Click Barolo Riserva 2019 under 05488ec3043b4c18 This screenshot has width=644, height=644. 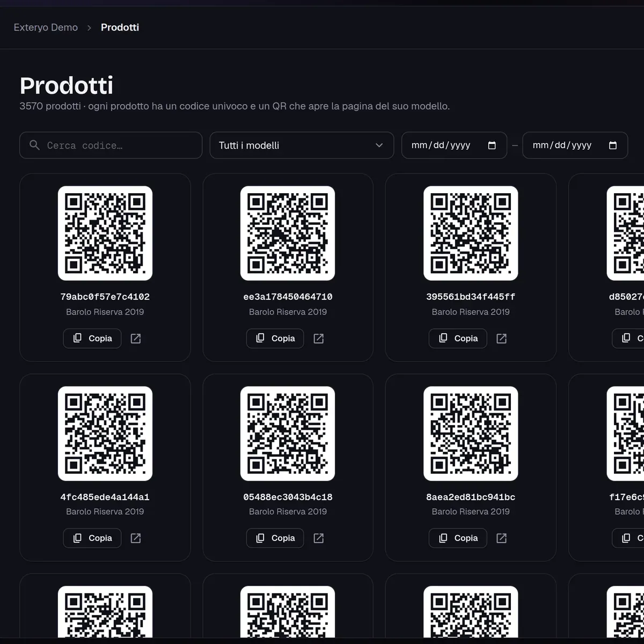pyautogui.click(x=288, y=511)
